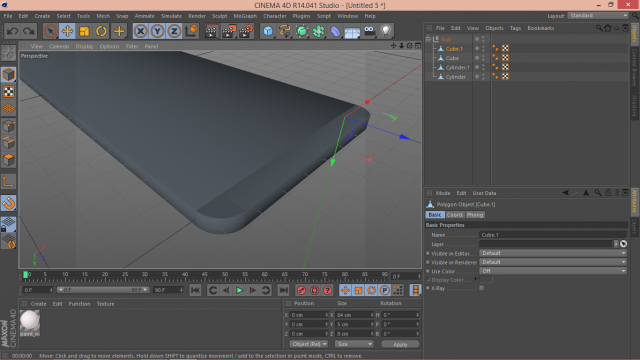Select the Scale tool icon

[84, 31]
